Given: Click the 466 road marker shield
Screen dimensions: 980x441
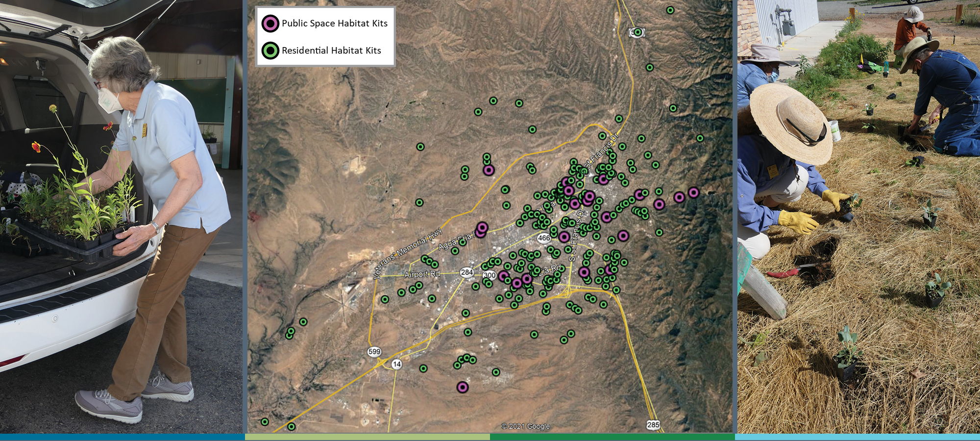Looking at the screenshot, I should (544, 239).
